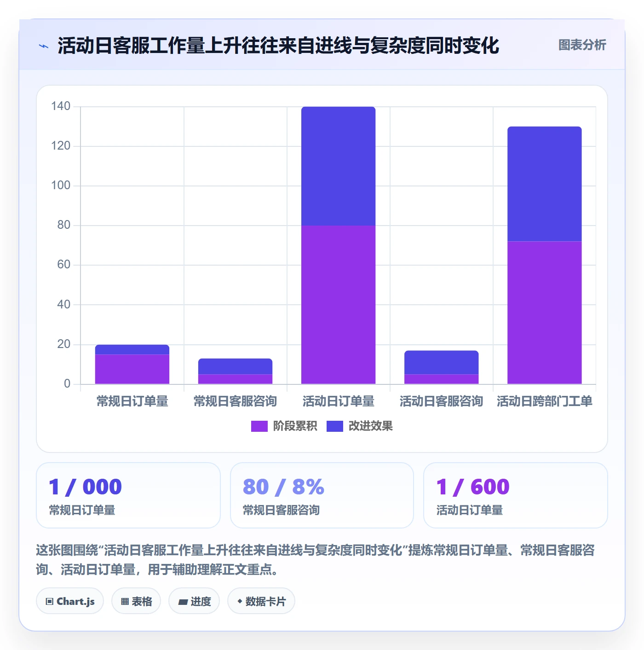Click the chart title heading text
The height and width of the screenshot is (650, 644).
coord(278,46)
